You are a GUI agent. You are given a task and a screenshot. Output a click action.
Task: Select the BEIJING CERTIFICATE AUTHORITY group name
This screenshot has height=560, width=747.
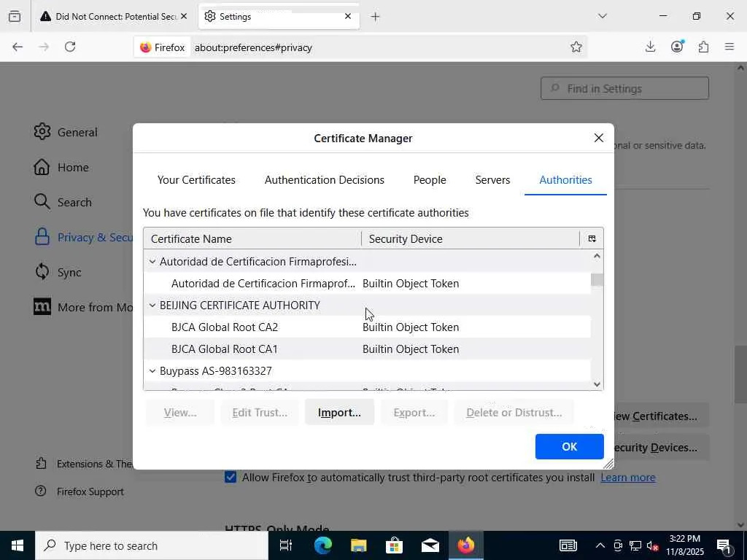click(239, 306)
